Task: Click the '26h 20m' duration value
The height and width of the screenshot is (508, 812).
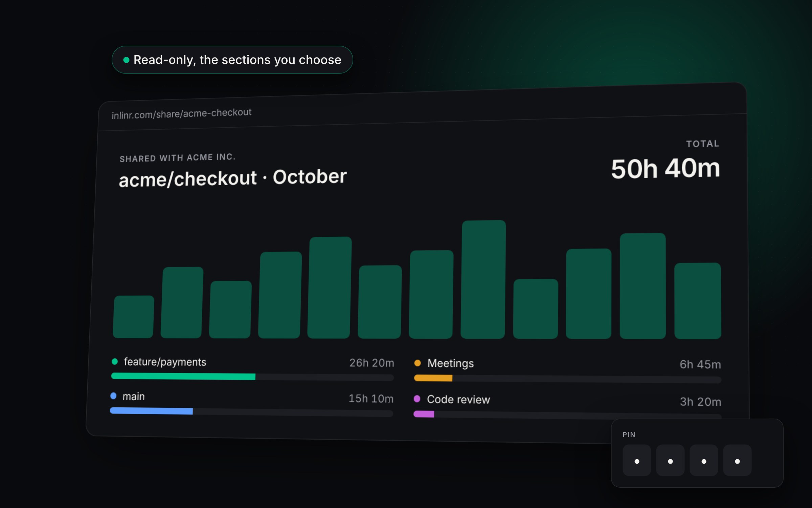Action: tap(372, 363)
